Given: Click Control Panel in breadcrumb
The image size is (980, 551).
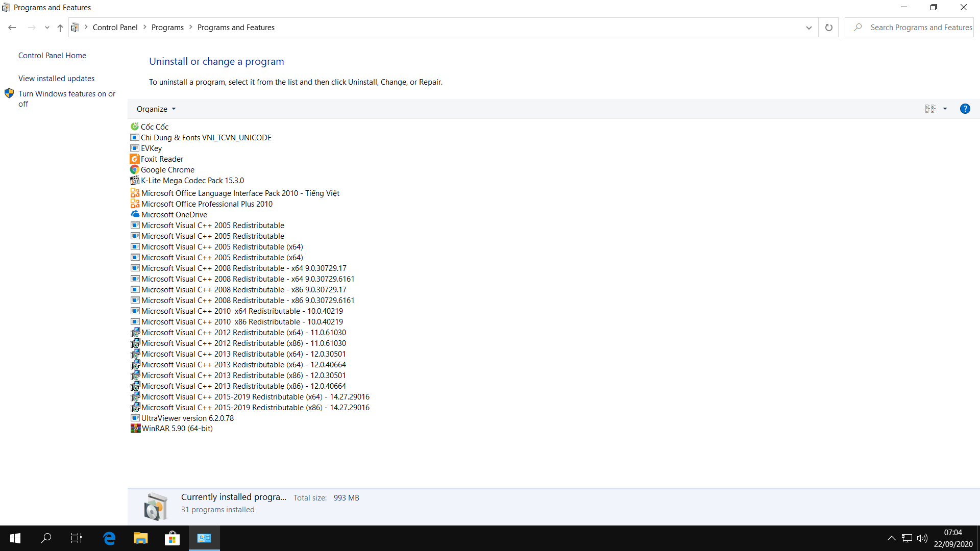Looking at the screenshot, I should [x=115, y=28].
